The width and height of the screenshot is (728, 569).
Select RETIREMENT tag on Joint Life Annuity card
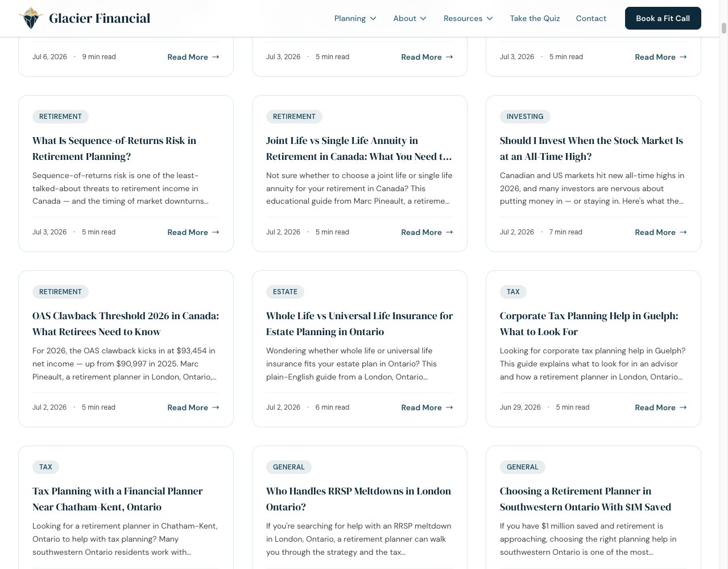point(294,117)
